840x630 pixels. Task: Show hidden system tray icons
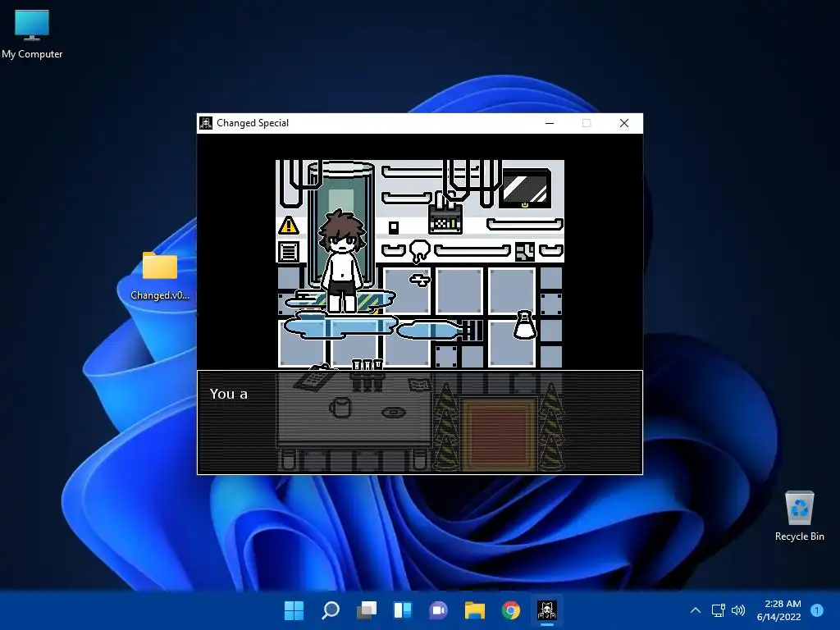(x=696, y=610)
